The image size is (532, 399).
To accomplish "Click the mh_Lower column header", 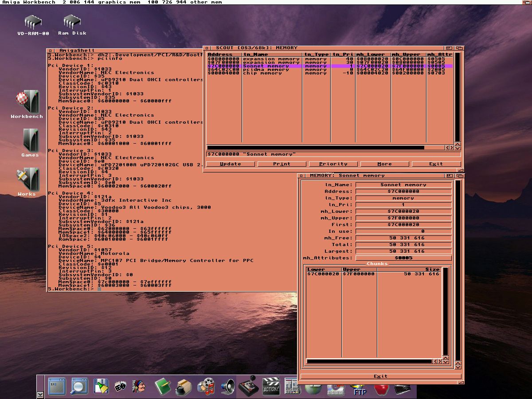I will (372, 55).
